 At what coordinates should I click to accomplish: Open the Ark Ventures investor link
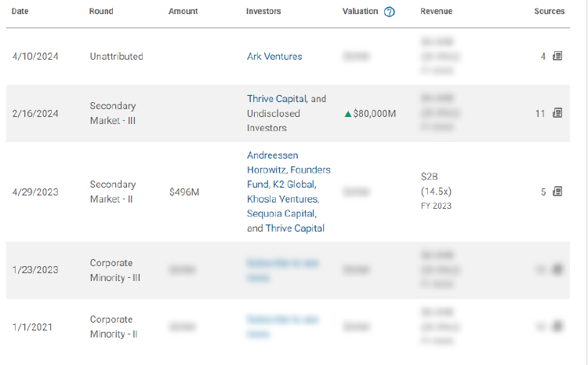(x=274, y=57)
